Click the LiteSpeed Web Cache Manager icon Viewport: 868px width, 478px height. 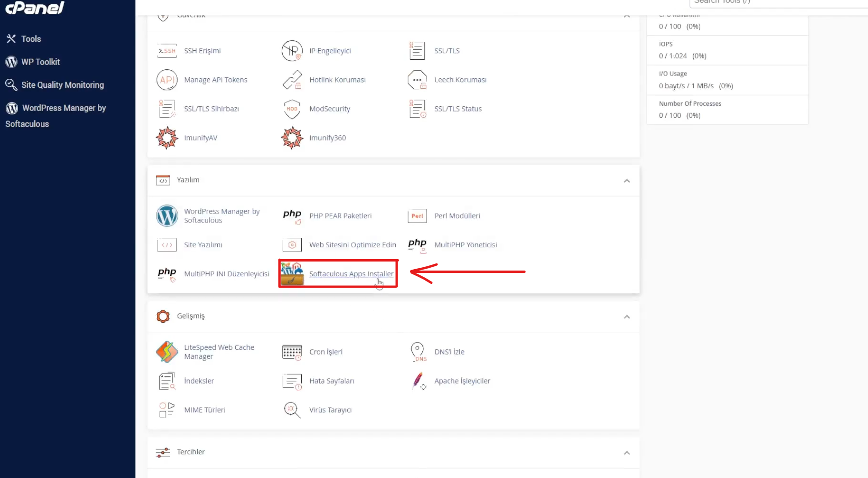167,352
